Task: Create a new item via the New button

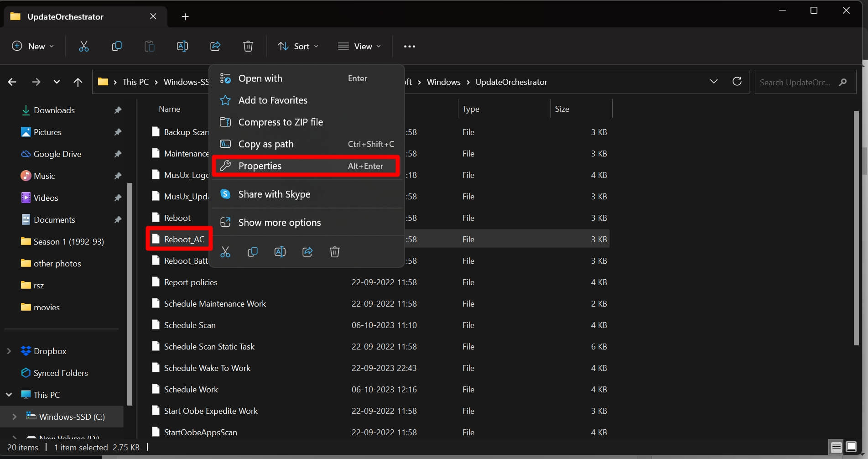Action: (32, 46)
